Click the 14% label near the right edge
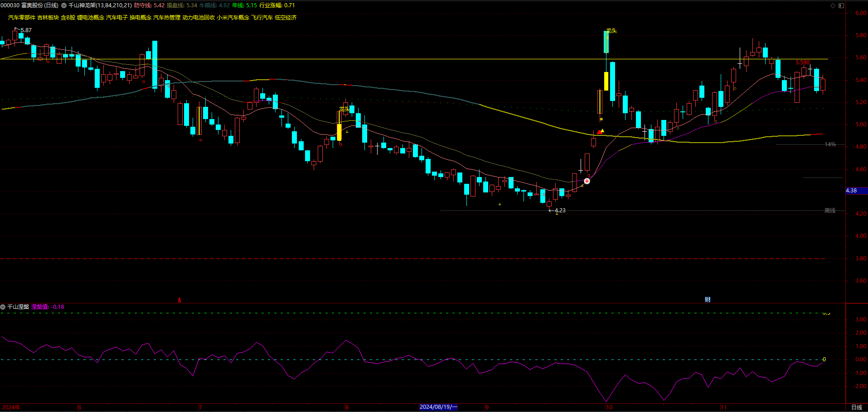 [830, 144]
